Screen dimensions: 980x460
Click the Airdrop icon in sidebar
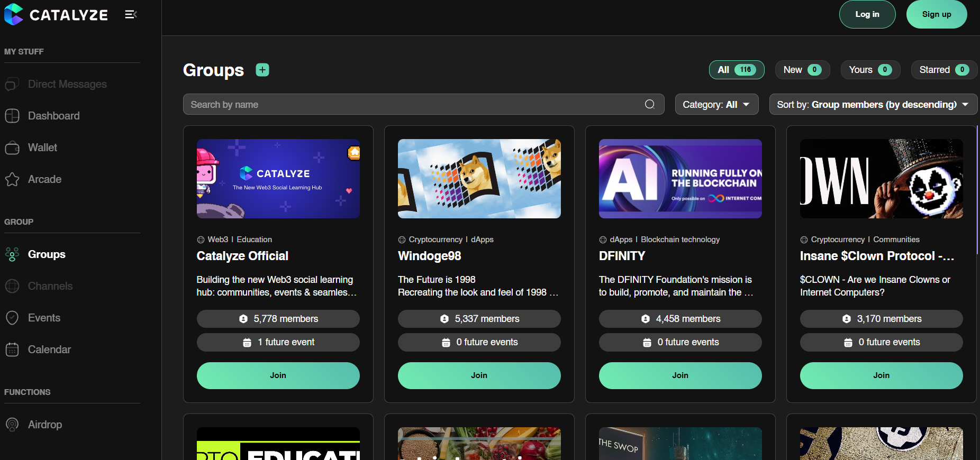(12, 425)
